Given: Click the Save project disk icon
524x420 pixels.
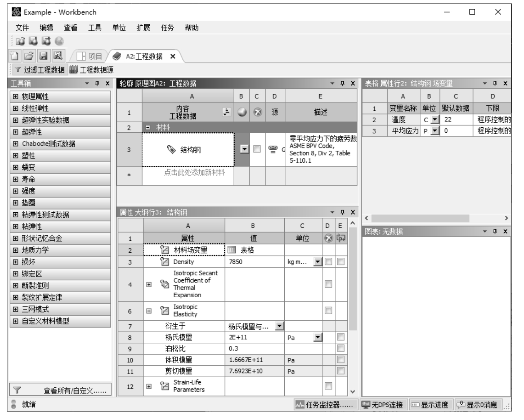Looking at the screenshot, I should pyautogui.click(x=43, y=56).
